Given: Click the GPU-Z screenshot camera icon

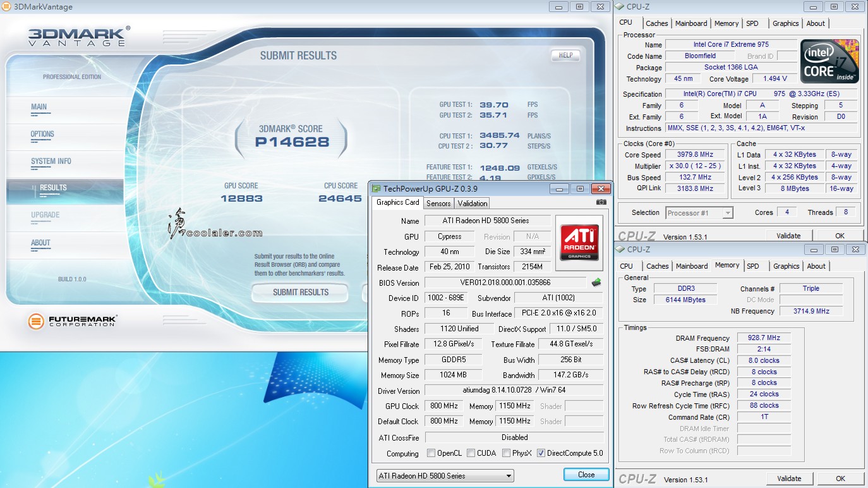Looking at the screenshot, I should pyautogui.click(x=601, y=202).
